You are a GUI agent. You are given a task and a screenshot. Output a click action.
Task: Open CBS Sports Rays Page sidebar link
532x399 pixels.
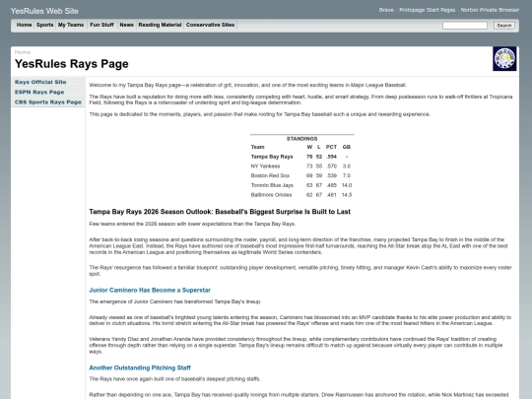pos(48,102)
